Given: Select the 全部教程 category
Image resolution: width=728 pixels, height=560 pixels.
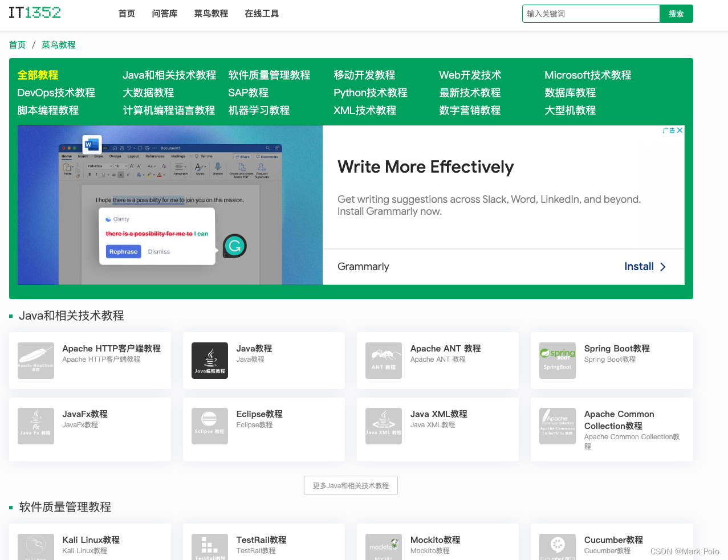Looking at the screenshot, I should coord(38,75).
